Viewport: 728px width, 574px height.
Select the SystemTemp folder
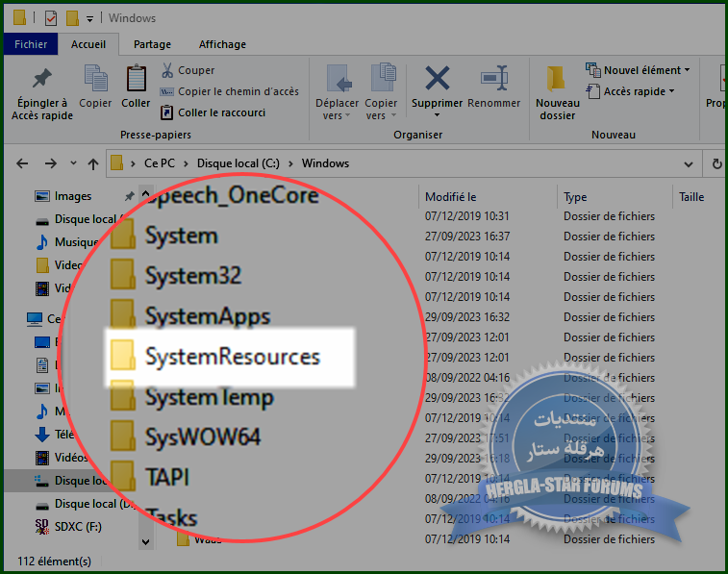[192, 397]
